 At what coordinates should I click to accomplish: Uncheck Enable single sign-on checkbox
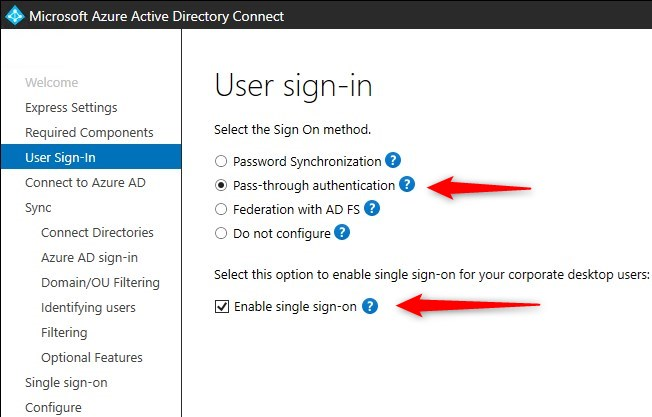point(222,307)
